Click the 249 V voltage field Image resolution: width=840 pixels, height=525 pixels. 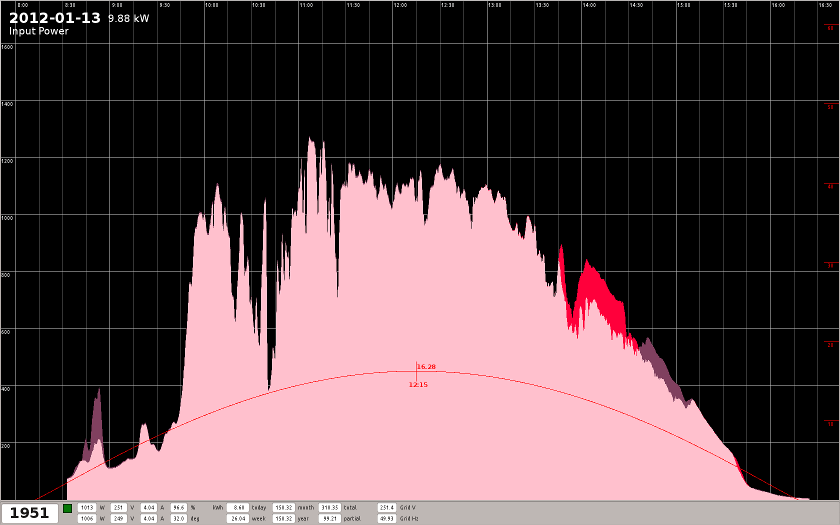[118, 519]
